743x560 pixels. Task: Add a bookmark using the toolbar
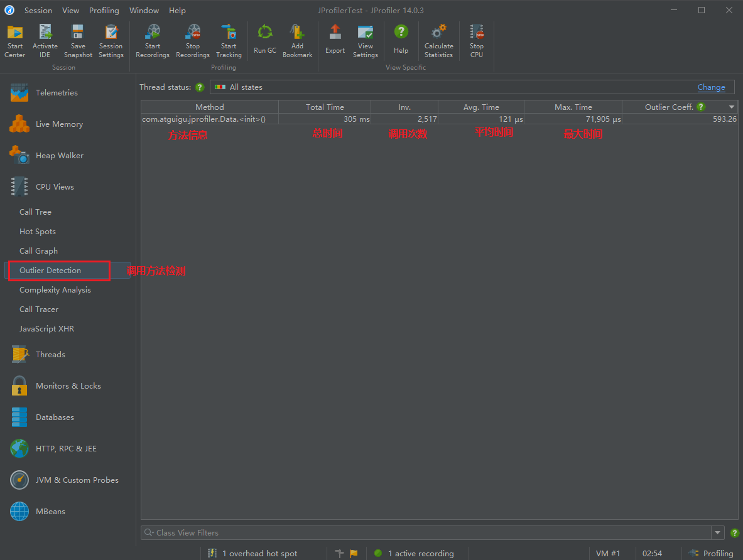pos(297,41)
